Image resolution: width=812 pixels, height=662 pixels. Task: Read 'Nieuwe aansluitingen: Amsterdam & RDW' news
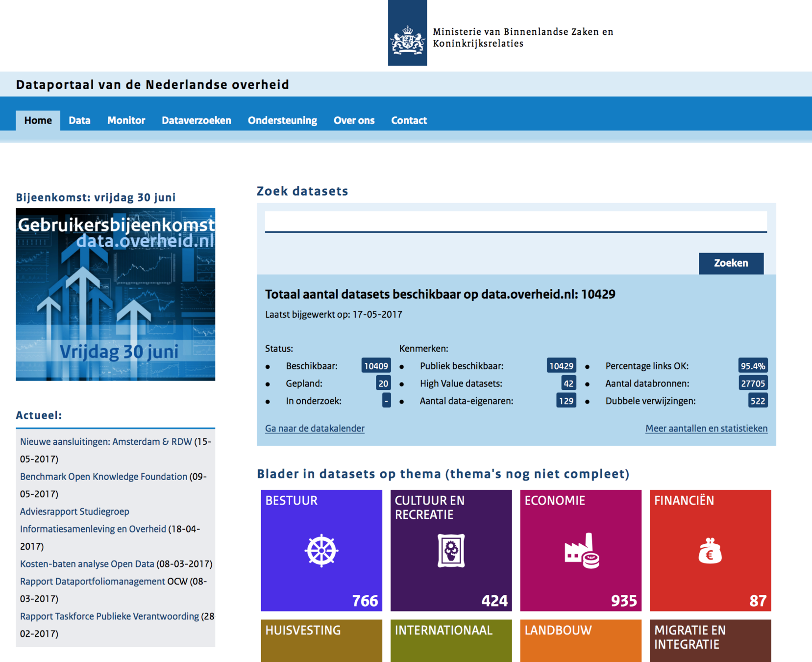106,442
